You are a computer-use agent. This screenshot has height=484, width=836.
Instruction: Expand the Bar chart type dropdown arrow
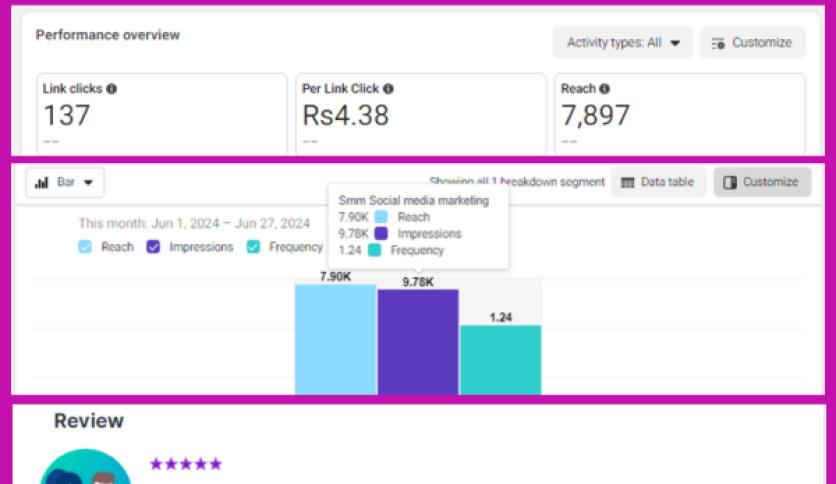(x=89, y=183)
